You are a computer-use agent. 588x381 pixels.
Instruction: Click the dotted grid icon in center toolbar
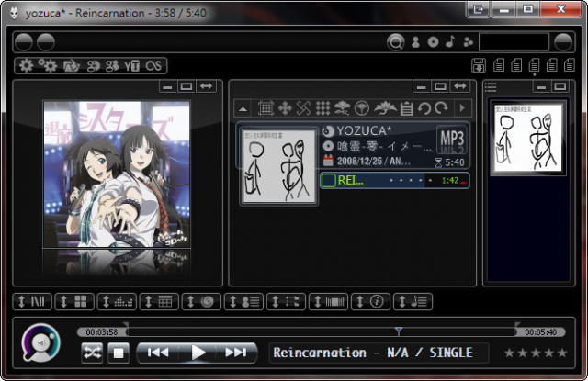pyautogui.click(x=322, y=108)
